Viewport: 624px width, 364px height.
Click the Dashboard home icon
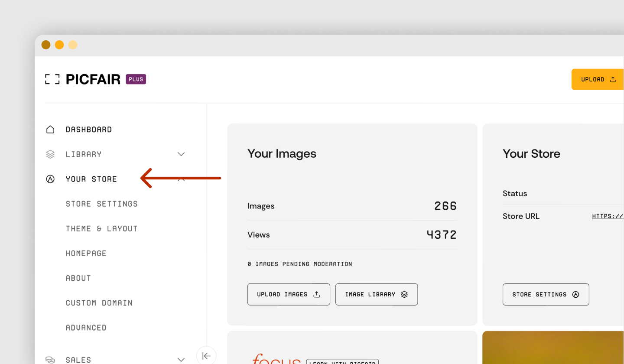[50, 129]
